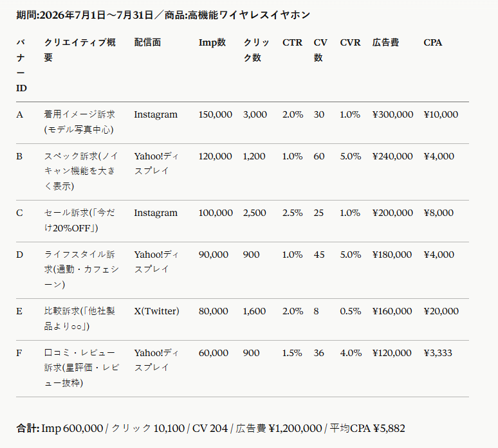This screenshot has height=448, width=498.
Task: Select the ライフスタイル訴求 description cell
Action: (x=81, y=269)
